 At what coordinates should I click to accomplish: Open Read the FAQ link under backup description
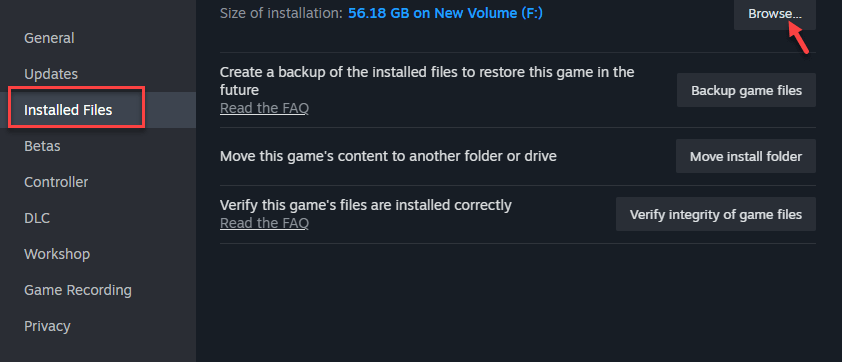pyautogui.click(x=264, y=108)
